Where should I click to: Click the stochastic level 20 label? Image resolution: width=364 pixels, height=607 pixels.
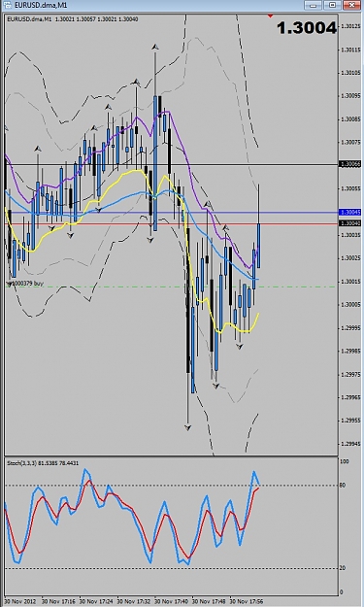tap(343, 568)
